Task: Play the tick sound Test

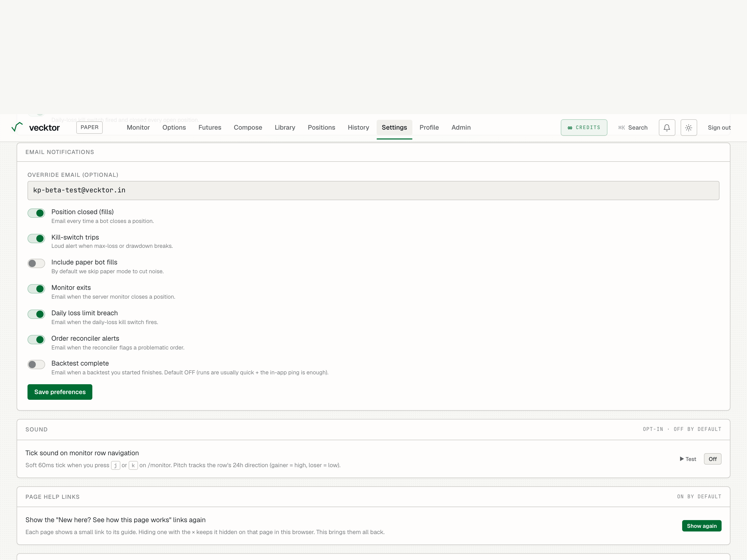Action: click(688, 459)
